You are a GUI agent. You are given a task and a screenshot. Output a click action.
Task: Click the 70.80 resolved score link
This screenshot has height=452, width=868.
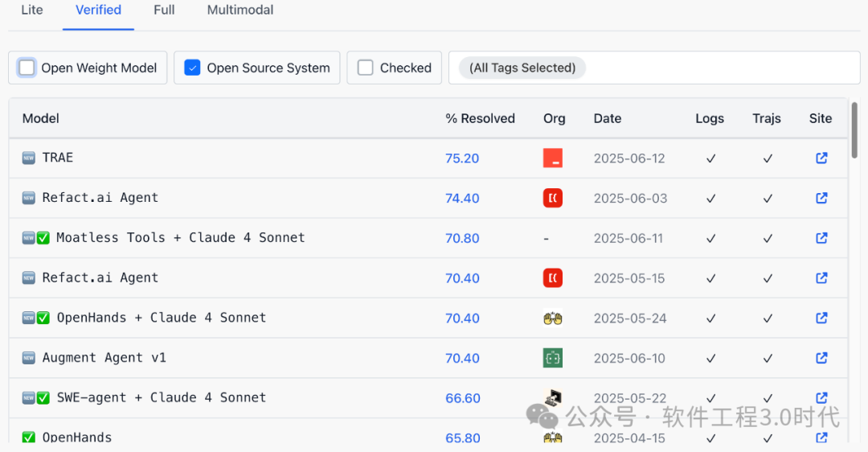[x=462, y=238]
